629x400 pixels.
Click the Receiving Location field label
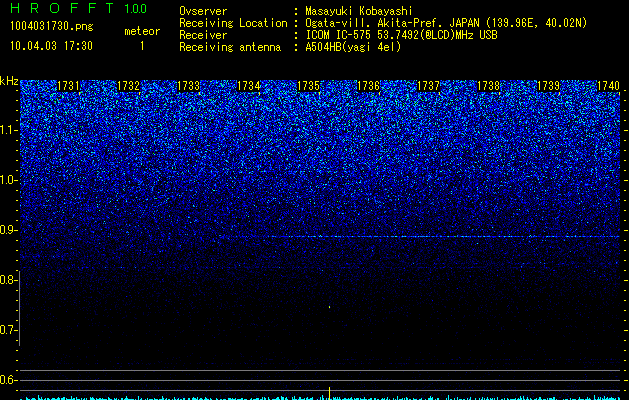pos(233,23)
